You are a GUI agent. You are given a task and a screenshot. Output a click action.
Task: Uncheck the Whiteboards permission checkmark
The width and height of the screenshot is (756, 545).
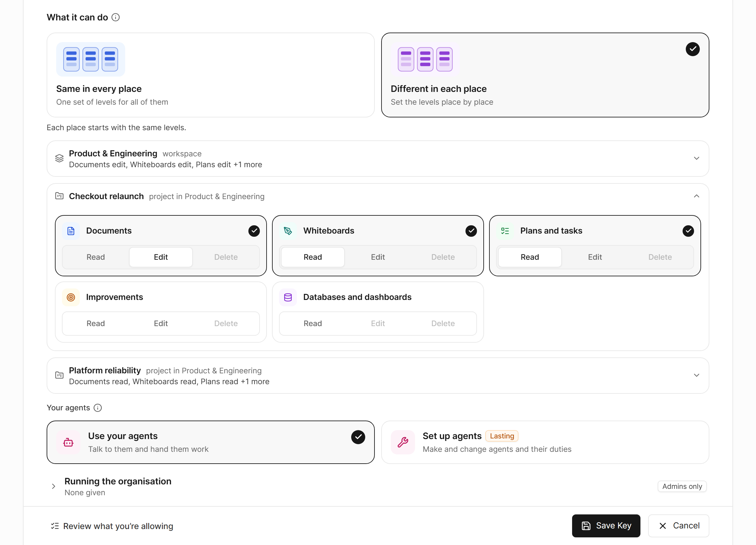click(x=471, y=231)
